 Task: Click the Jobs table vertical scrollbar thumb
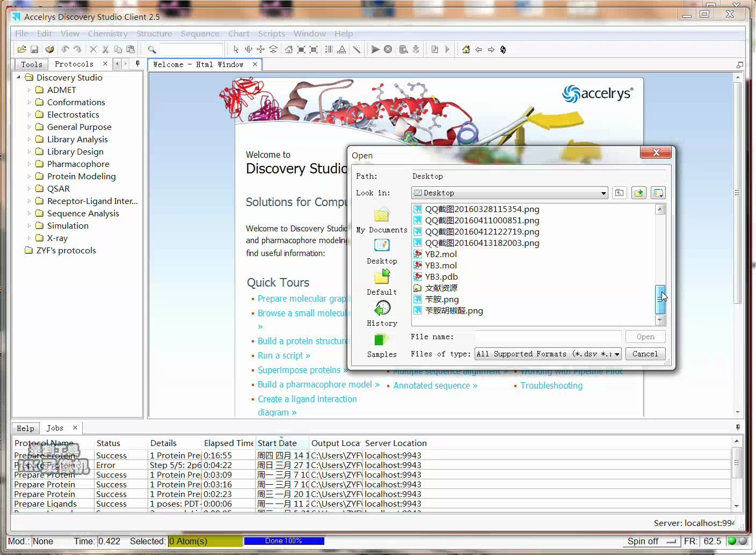click(x=737, y=463)
